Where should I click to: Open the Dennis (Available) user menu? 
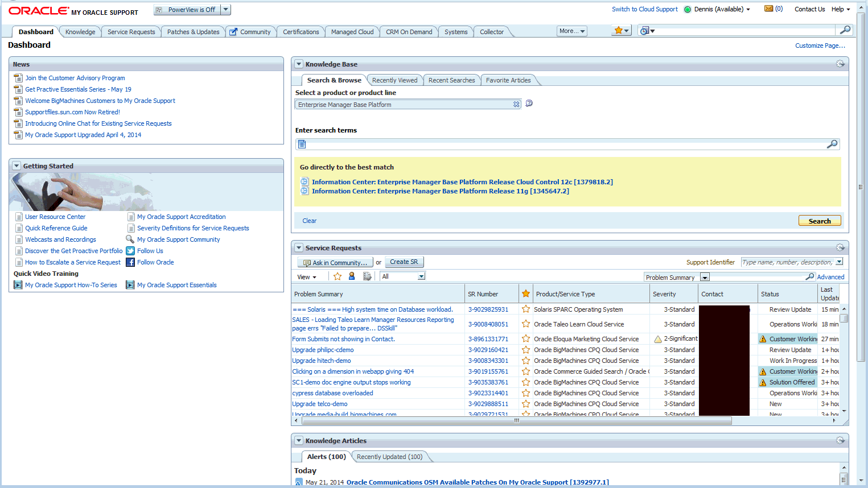(x=722, y=9)
